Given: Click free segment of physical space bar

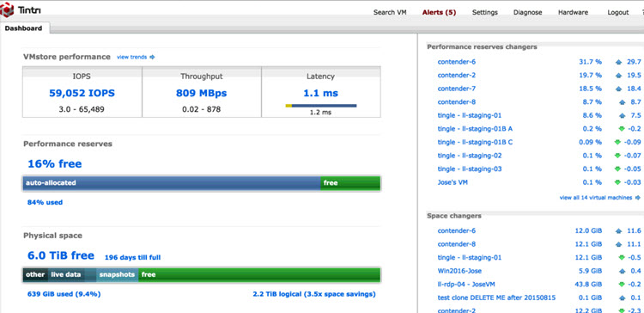Looking at the screenshot, I should click(259, 275).
